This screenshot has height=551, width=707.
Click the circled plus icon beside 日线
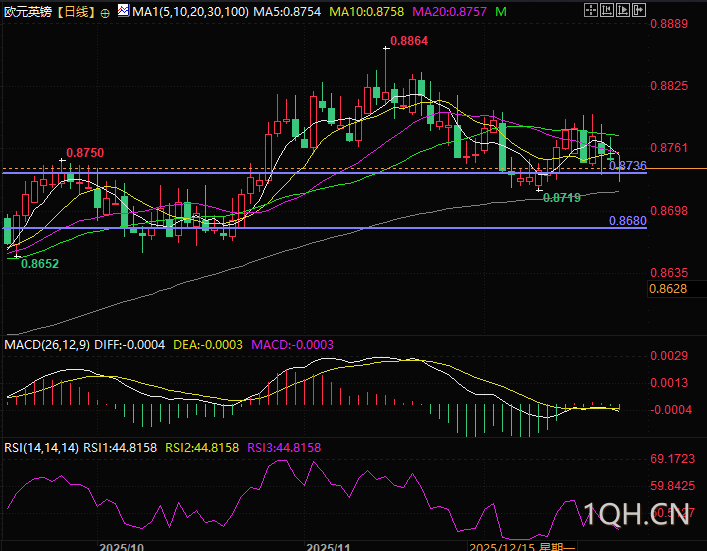106,12
